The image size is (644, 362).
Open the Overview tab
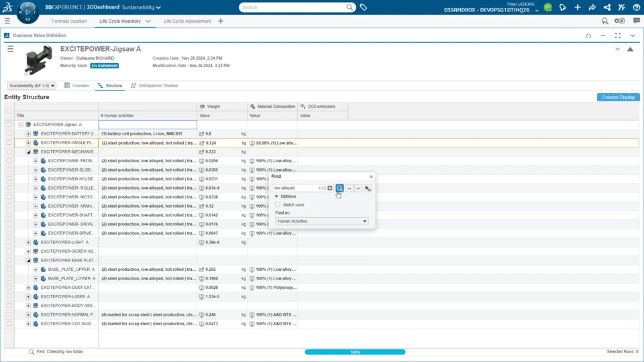pos(76,86)
